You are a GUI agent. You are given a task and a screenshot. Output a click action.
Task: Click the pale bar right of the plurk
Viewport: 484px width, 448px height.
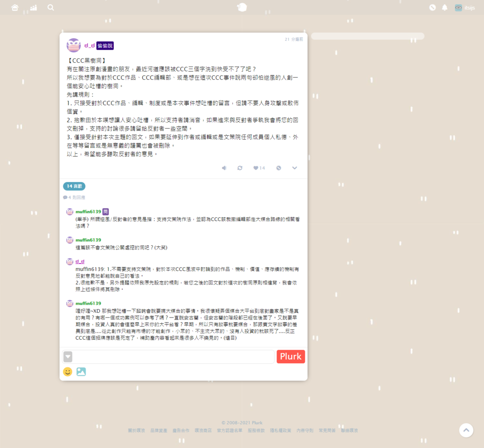[x=368, y=36]
